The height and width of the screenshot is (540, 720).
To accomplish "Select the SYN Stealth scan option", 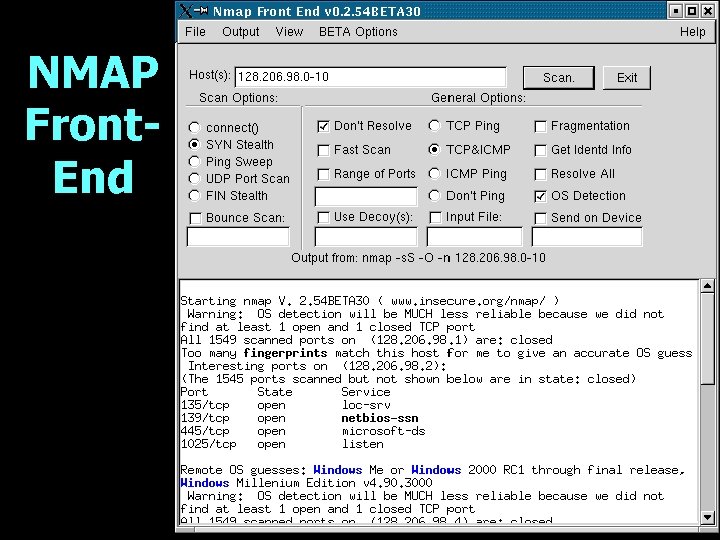I will 194,144.
